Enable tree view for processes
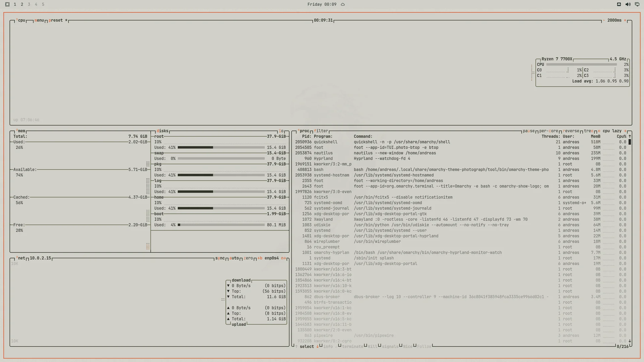This screenshot has width=644, height=362. (x=589, y=131)
